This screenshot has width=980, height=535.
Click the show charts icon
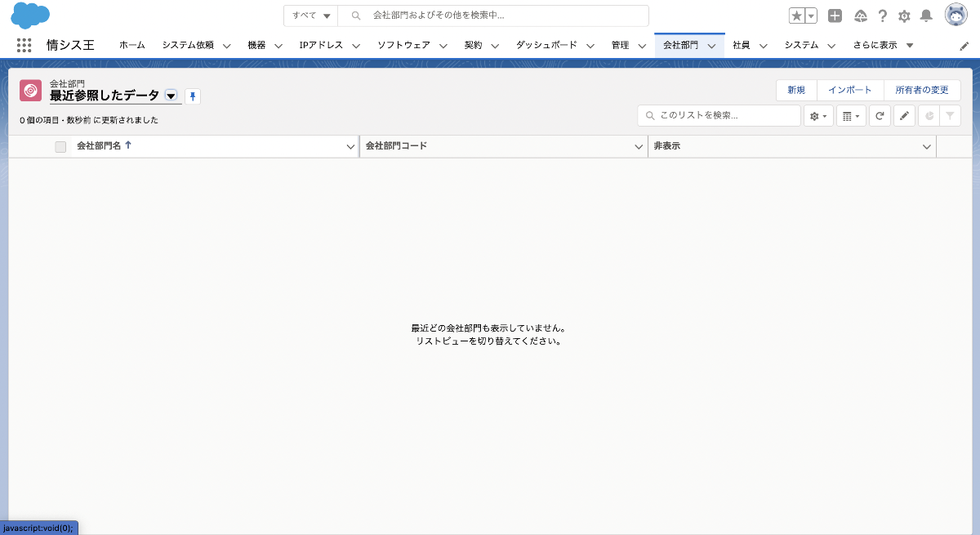929,117
